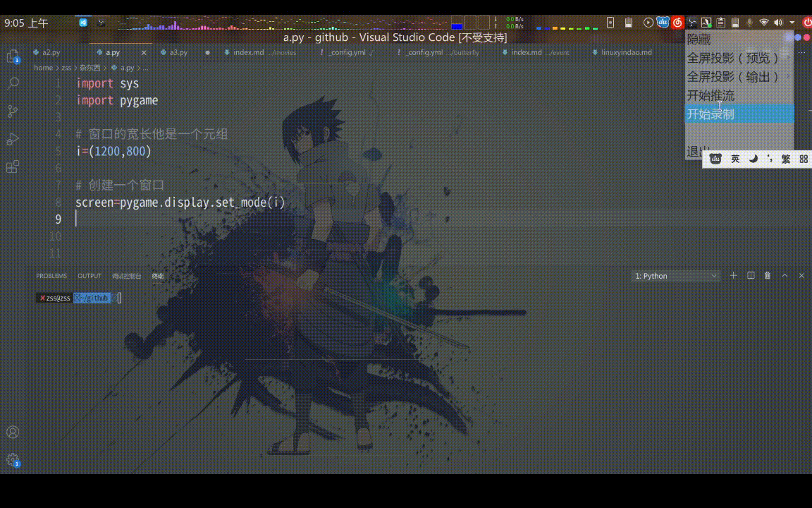Switch to index.md event tab

[536, 52]
